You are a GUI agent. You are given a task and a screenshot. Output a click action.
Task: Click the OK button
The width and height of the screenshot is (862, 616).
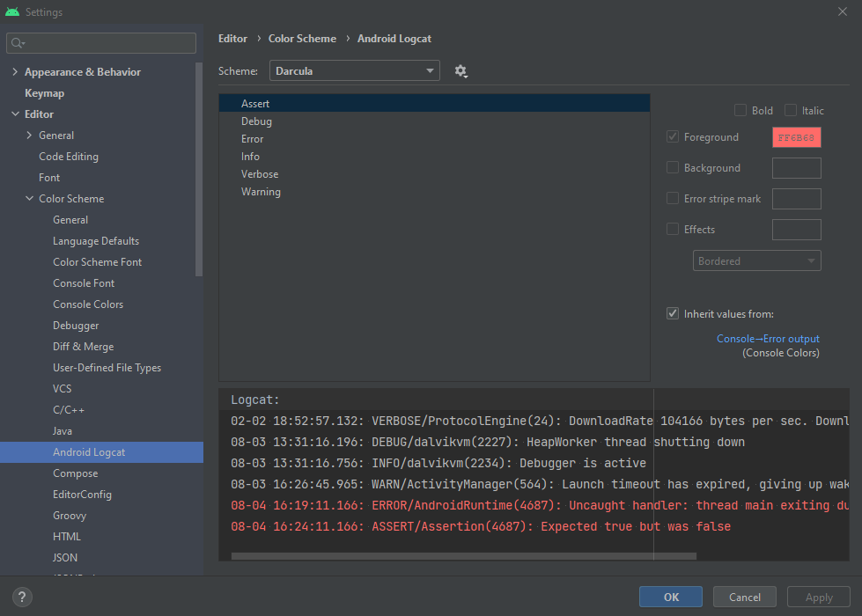671,597
